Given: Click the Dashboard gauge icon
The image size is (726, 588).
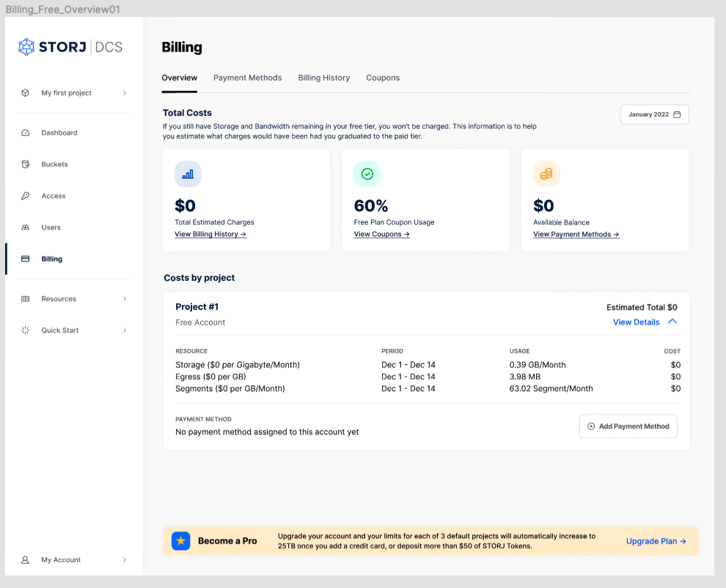Looking at the screenshot, I should 26,133.
